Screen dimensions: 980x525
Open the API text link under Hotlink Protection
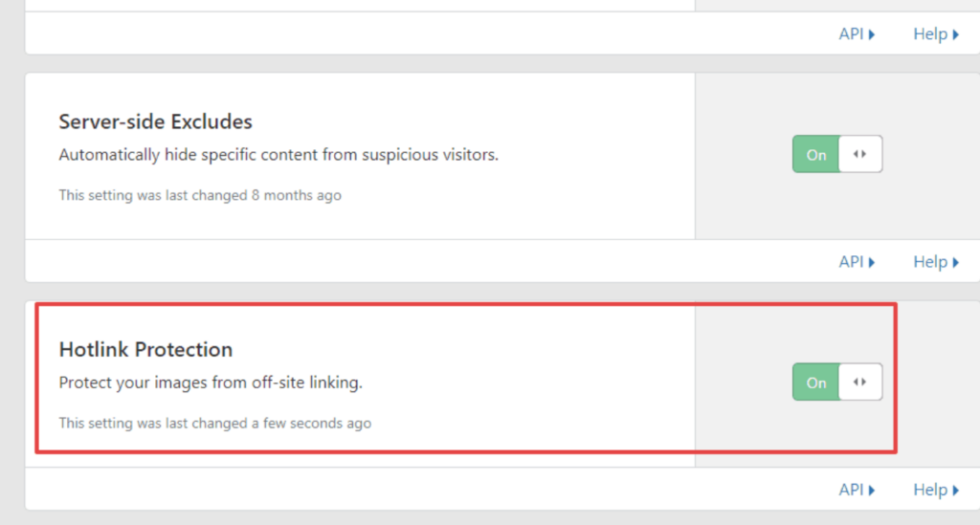(x=851, y=490)
